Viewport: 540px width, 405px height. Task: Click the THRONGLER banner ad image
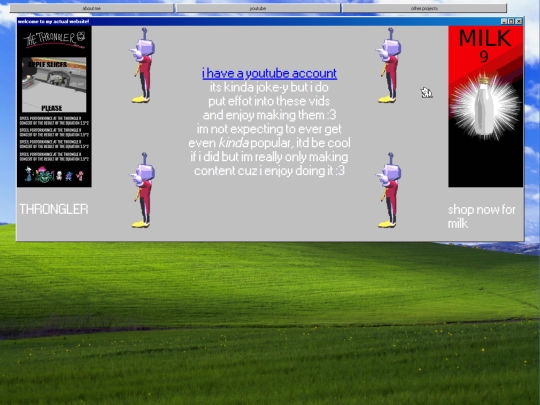pos(54,107)
